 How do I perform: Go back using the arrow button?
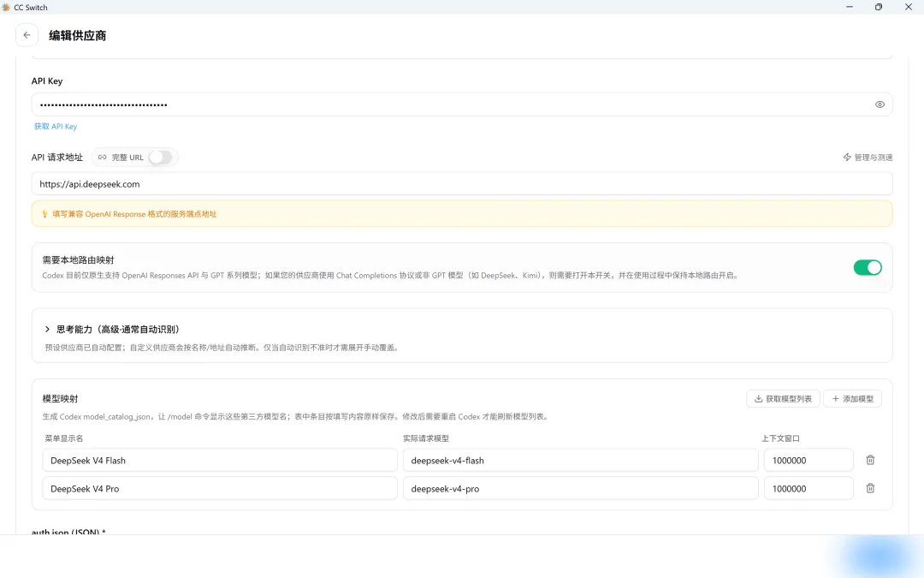tap(27, 35)
